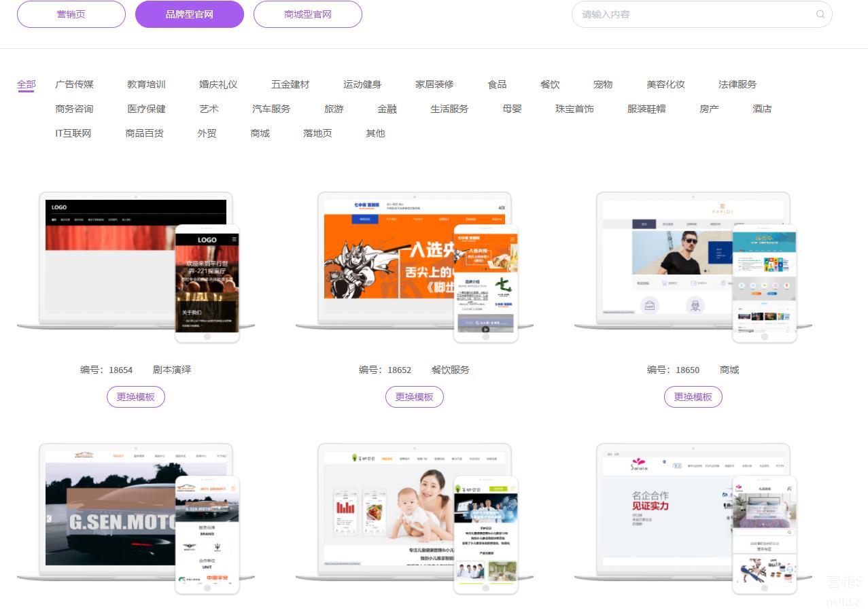Choose the IT互联网 category
The image size is (868, 615).
click(x=73, y=133)
